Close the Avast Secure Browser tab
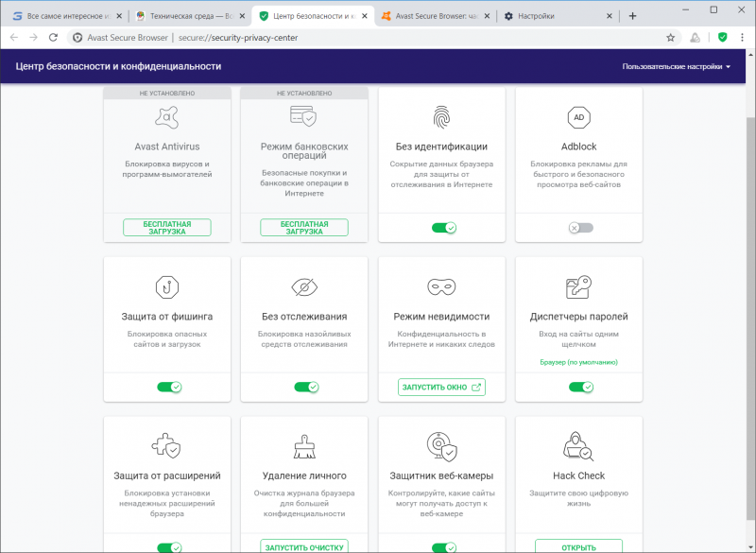Screen dimensions: 756x553 point(487,16)
